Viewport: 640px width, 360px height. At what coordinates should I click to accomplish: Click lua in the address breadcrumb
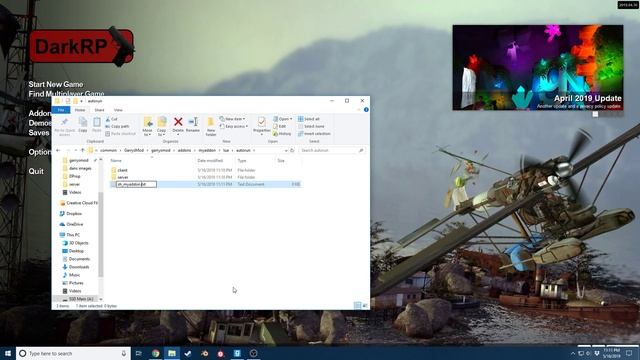pos(226,150)
